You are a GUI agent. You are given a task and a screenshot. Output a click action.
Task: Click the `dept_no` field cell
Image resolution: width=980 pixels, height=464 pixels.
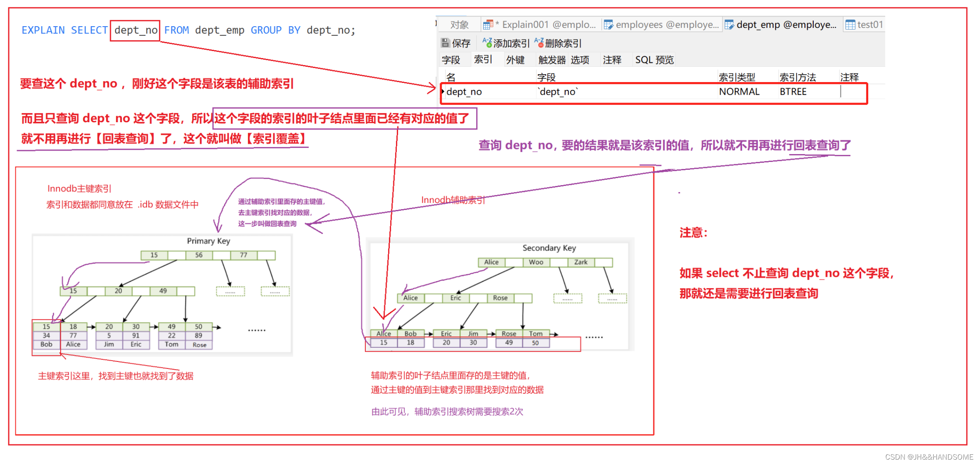coord(626,92)
